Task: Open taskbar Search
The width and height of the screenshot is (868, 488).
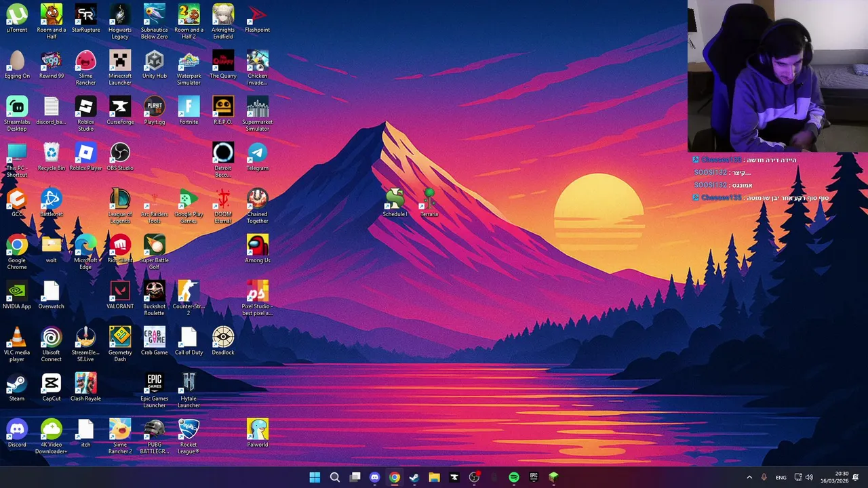Action: pos(335,477)
